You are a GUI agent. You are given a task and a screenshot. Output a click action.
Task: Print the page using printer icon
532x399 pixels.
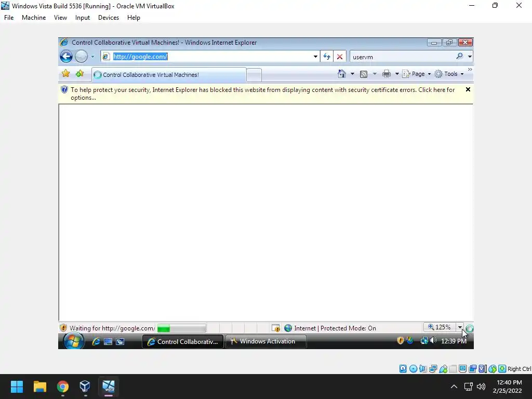coord(387,74)
